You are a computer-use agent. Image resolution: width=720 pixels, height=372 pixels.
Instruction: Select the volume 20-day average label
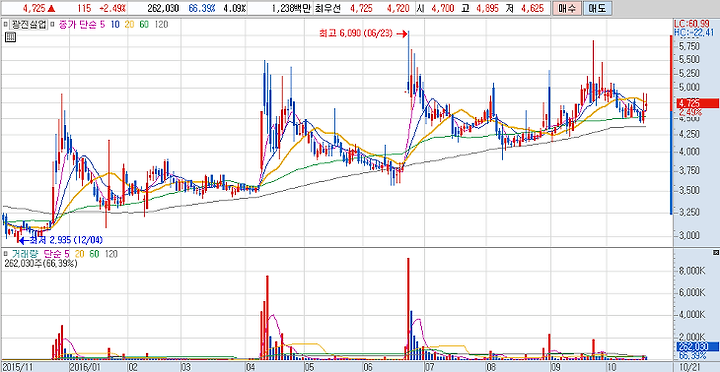click(78, 254)
